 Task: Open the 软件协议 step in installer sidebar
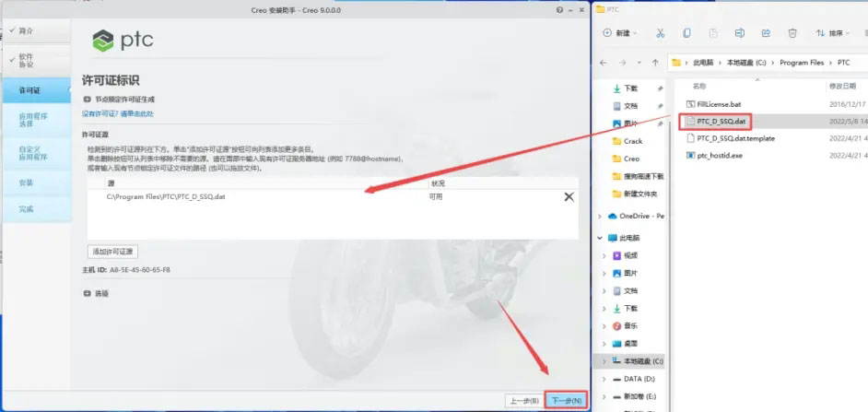pyautogui.click(x=37, y=61)
